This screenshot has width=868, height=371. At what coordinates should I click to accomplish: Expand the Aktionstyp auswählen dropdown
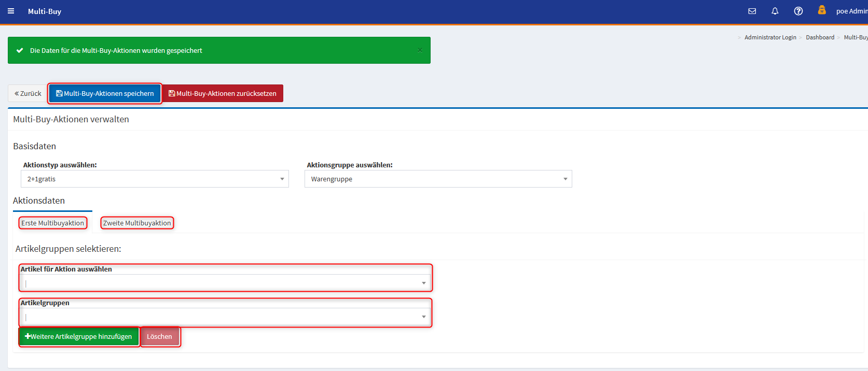tap(155, 179)
